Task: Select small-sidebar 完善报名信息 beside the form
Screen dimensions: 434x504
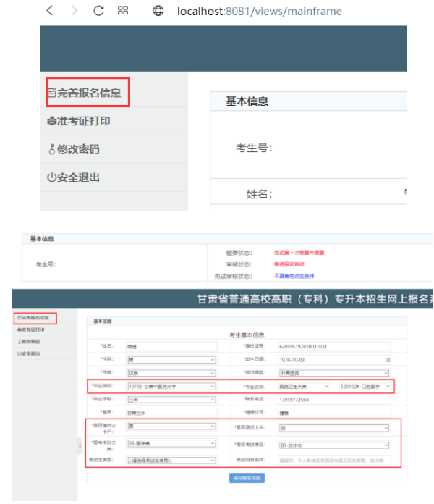Action: pyautogui.click(x=33, y=318)
